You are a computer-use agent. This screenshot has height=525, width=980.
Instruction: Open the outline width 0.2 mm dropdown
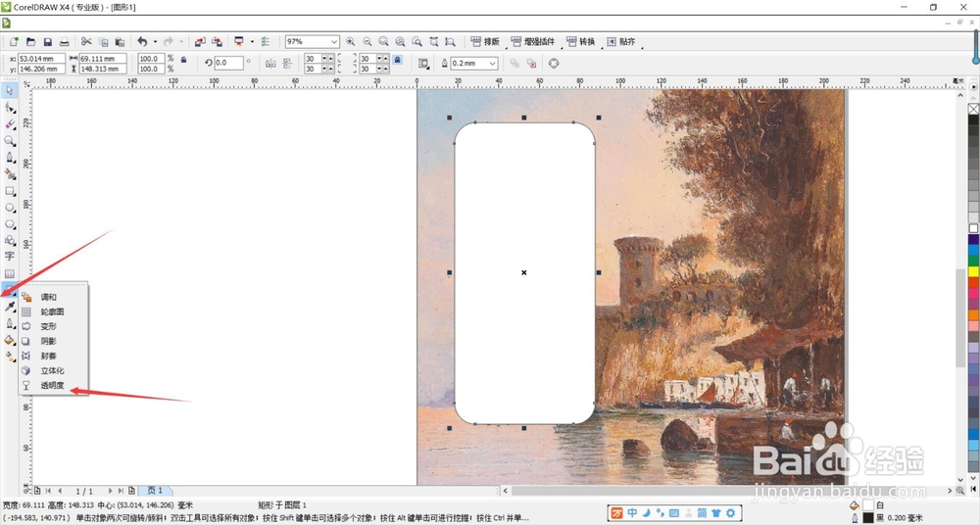click(493, 63)
